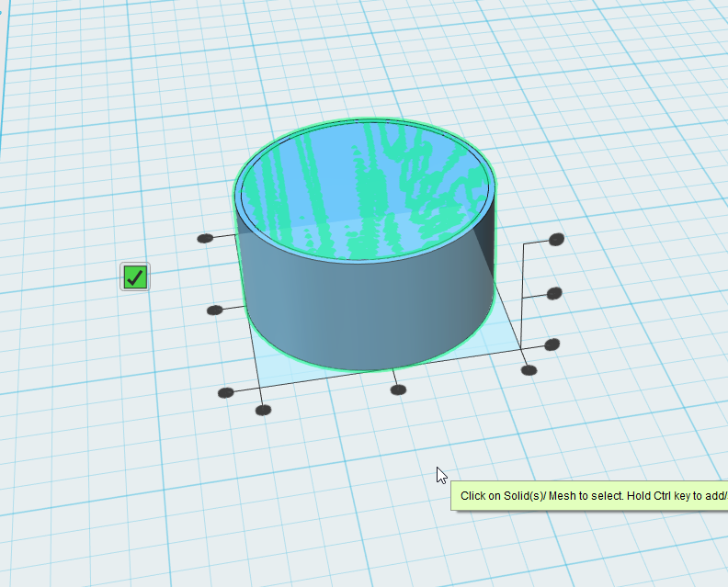Select the left handle beside the cylinder's mid-height
728x587 pixels.
(214, 310)
